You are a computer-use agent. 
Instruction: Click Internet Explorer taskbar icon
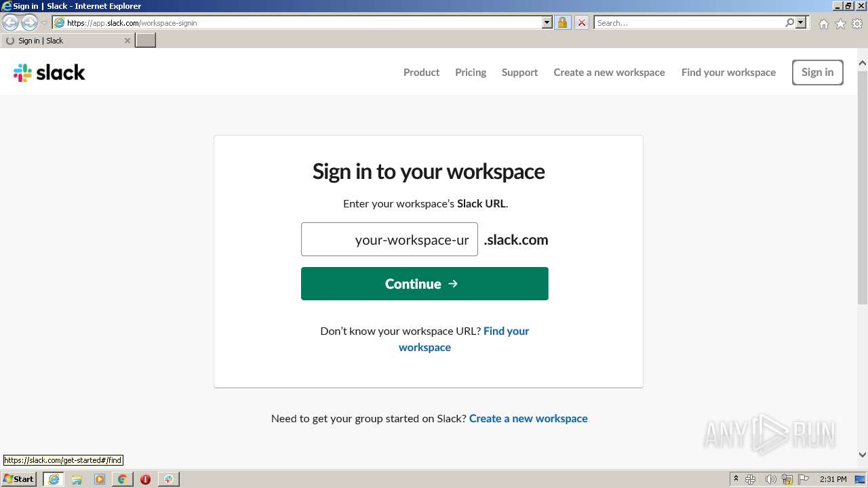54,479
